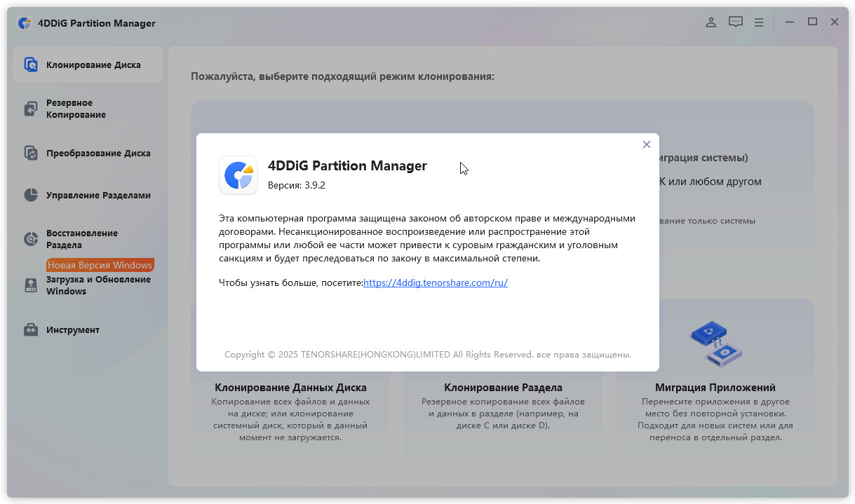Click the Клонирование Раздела card title
855x504 pixels.
click(503, 388)
